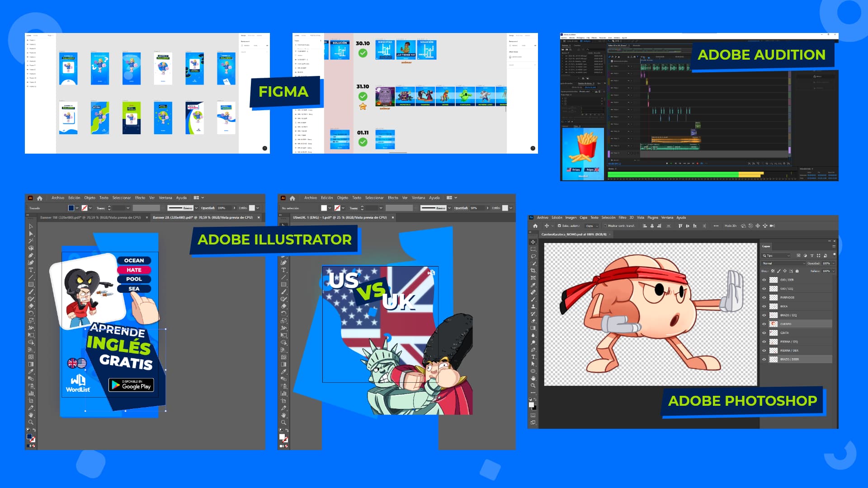Screen dimensions: 868x488
Task: Select the Zoom tool in Photoshop
Action: (533, 385)
